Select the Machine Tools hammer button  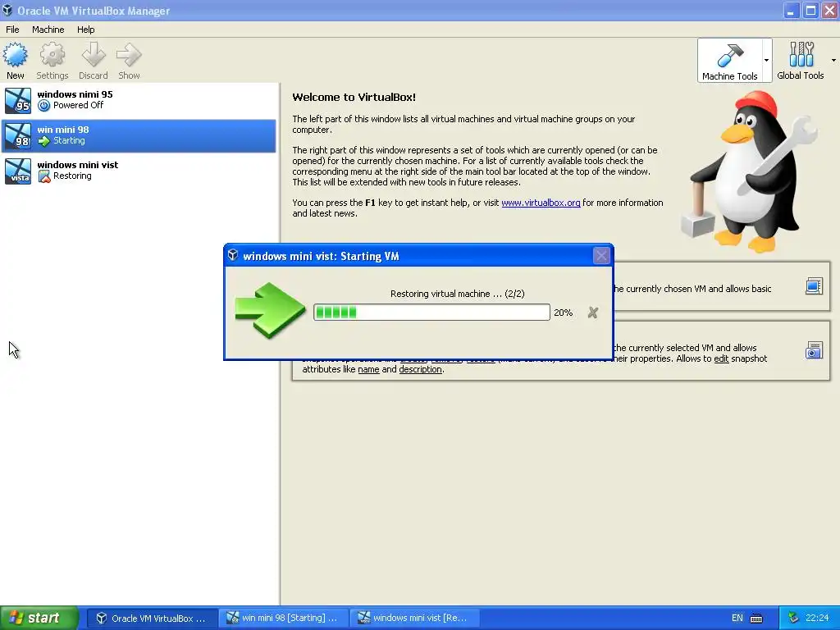[x=729, y=61]
